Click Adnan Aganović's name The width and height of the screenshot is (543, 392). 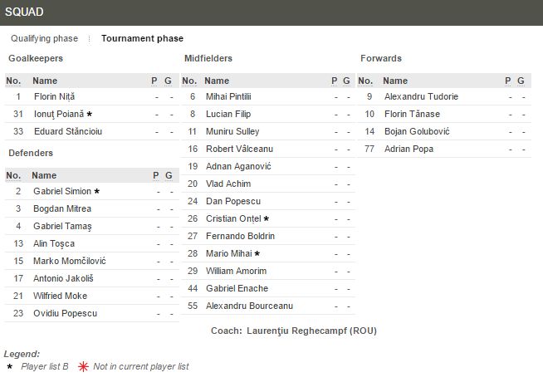tap(238, 166)
